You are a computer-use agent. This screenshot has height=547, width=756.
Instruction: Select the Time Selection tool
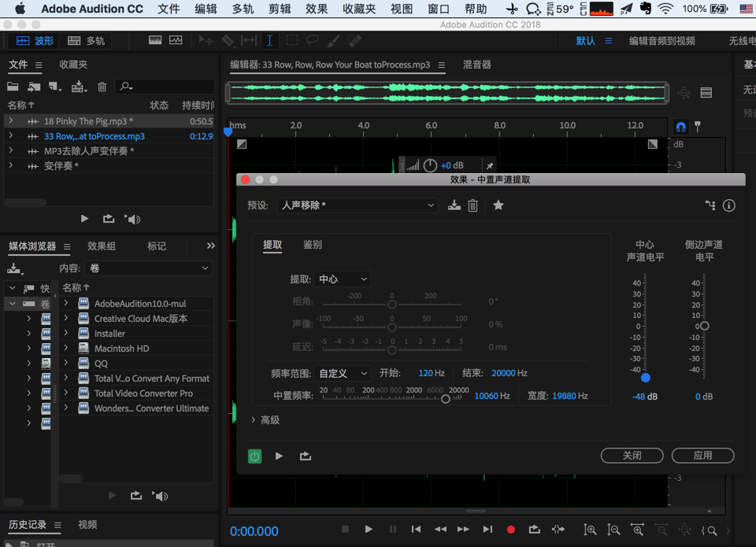(269, 40)
